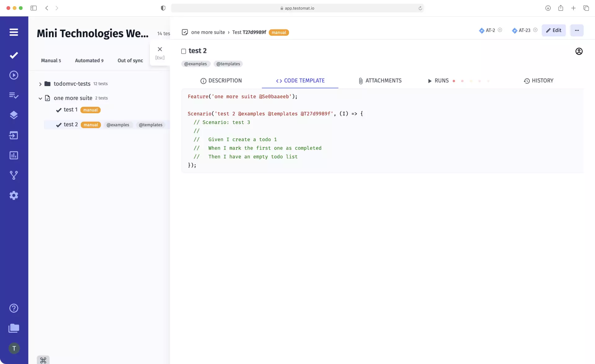Open Analytics from the sidebar
The width and height of the screenshot is (595, 364).
14,155
